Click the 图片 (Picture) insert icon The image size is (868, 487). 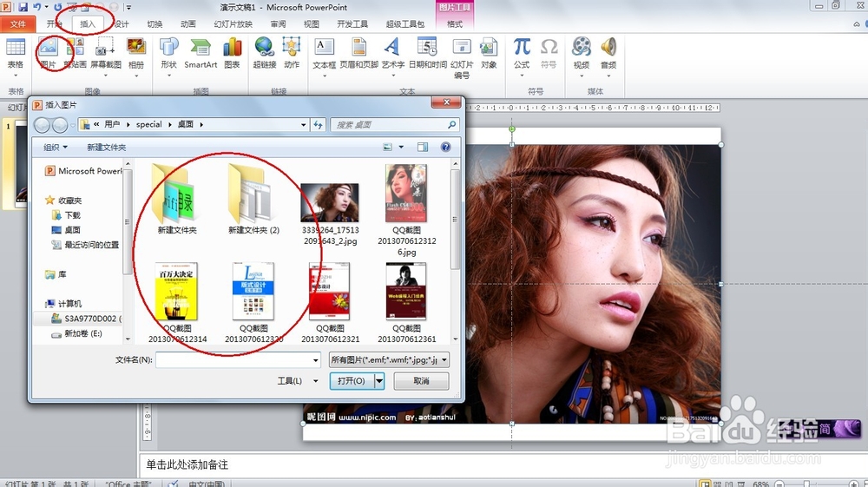(48, 54)
